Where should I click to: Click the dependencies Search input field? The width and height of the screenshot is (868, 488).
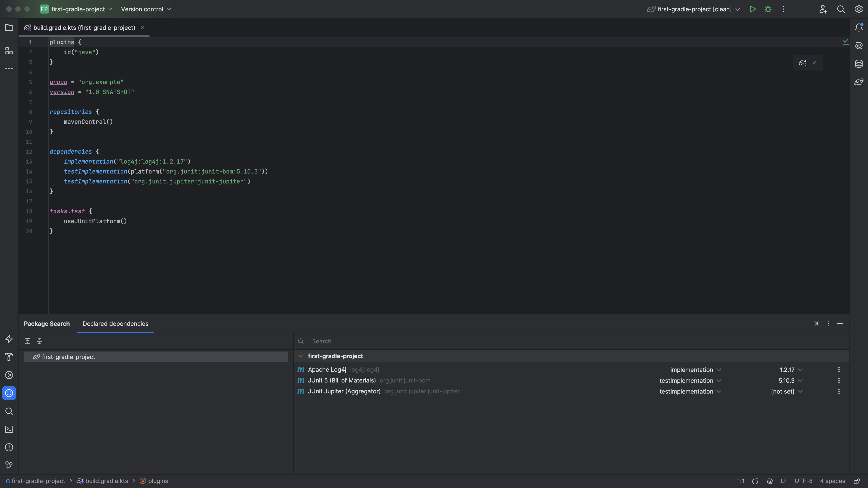404,341
